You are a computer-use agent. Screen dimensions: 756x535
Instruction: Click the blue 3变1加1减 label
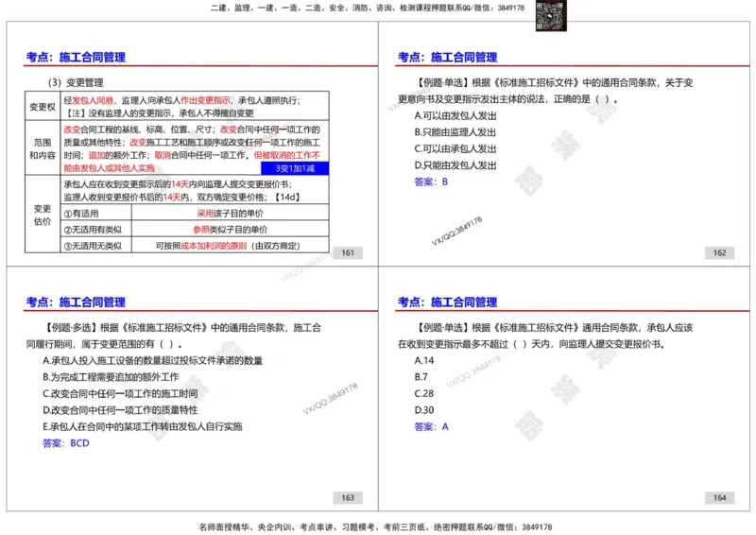pyautogui.click(x=295, y=168)
